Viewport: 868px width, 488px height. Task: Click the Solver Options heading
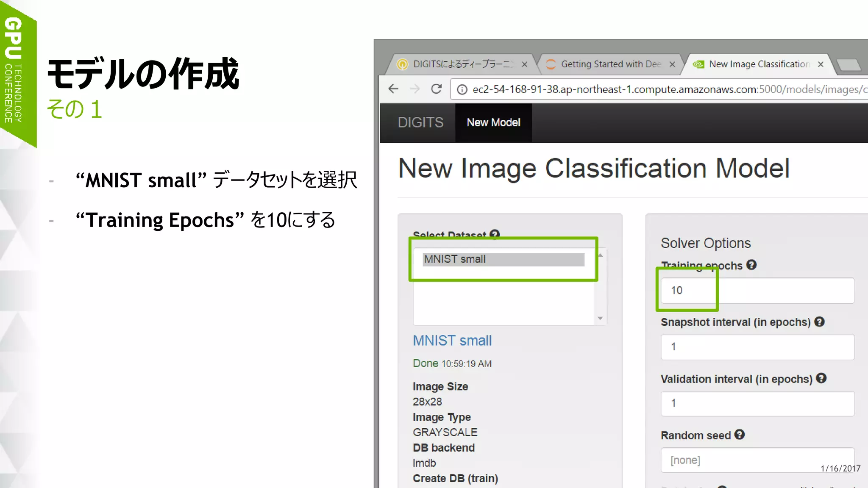(706, 243)
